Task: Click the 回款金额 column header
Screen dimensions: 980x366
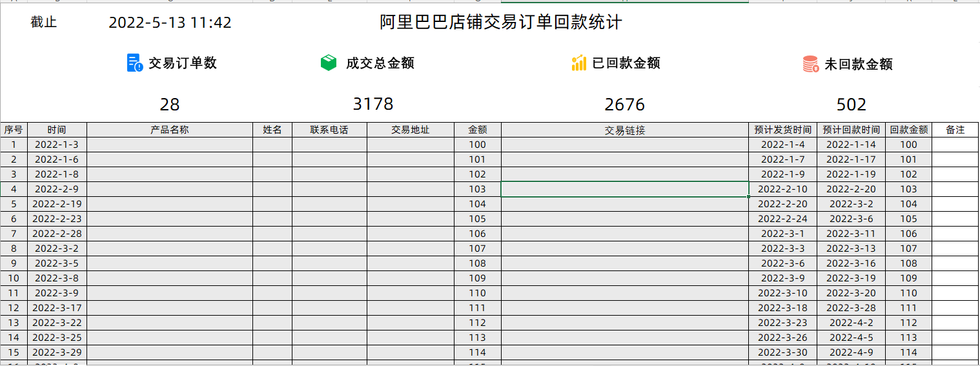Action: [x=909, y=130]
